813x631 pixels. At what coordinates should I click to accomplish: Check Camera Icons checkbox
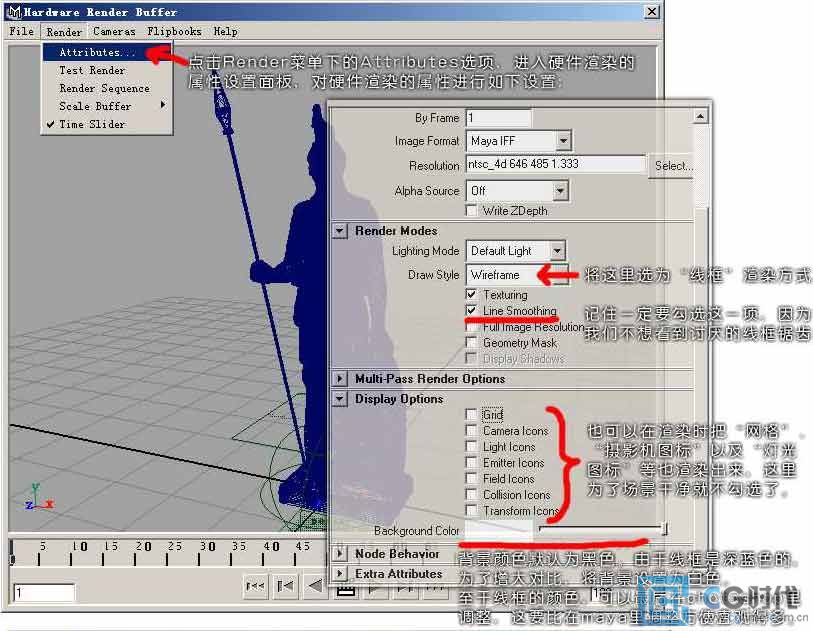pos(471,430)
